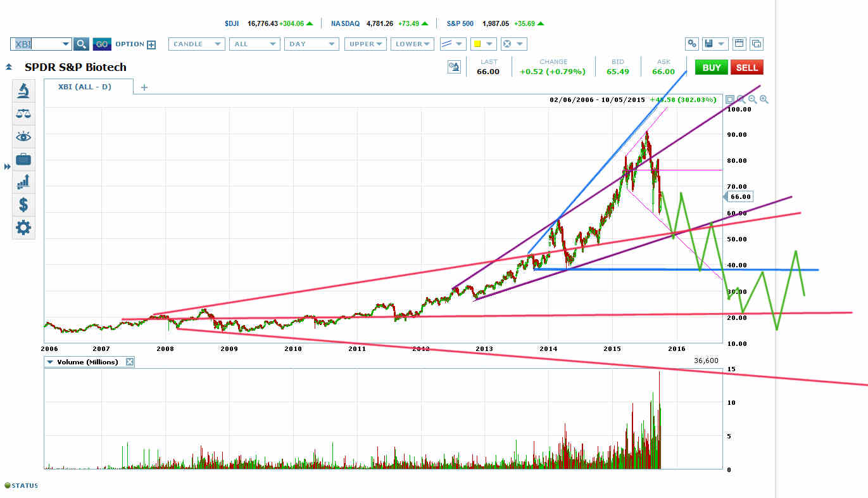Screen dimensions: 868x498
Task: Open the eye watchlist sidebar icon
Action: click(x=23, y=136)
